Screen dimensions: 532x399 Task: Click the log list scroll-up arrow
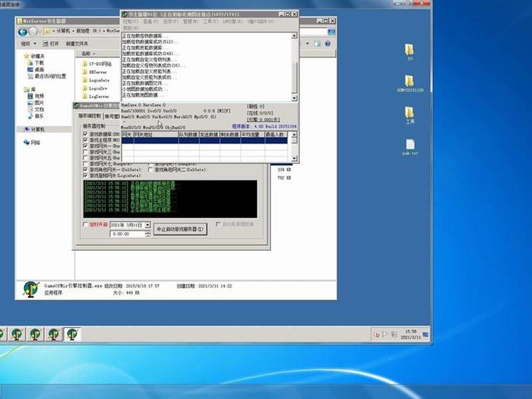point(294,35)
